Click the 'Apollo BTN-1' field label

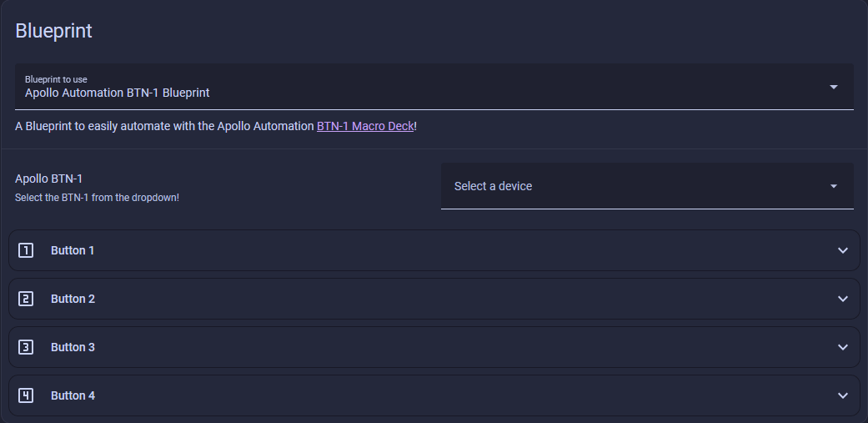[x=48, y=179]
